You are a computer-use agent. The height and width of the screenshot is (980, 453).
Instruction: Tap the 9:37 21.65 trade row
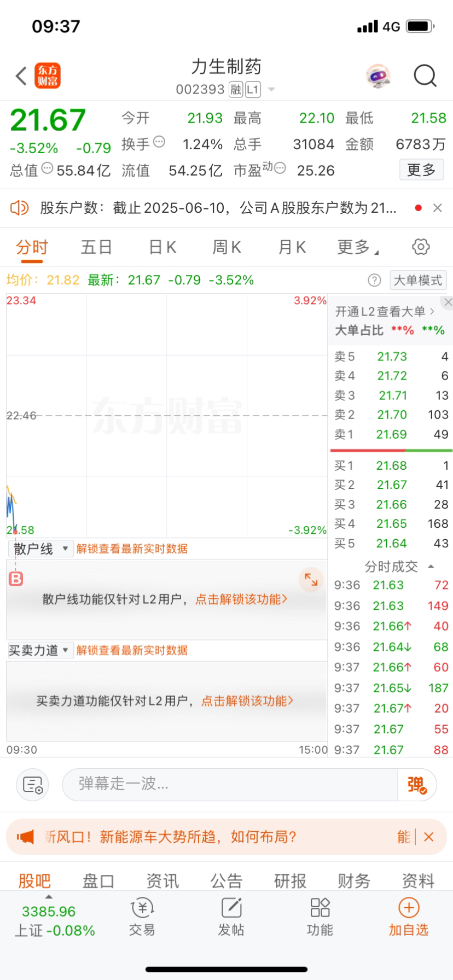pos(391,688)
